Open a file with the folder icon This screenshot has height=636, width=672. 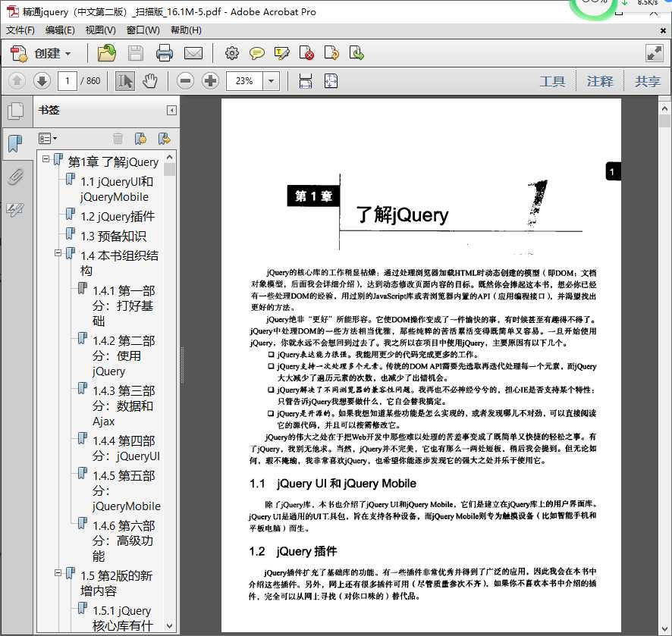click(105, 54)
